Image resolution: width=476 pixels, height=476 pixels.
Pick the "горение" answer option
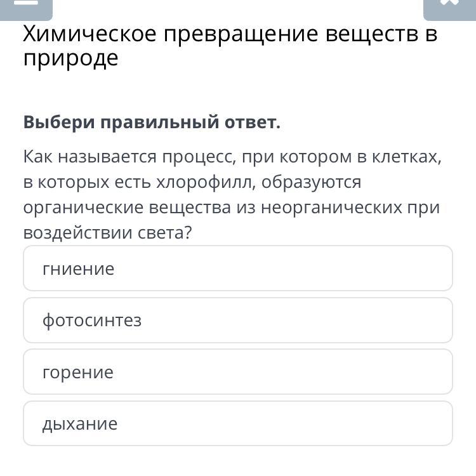pos(238,372)
